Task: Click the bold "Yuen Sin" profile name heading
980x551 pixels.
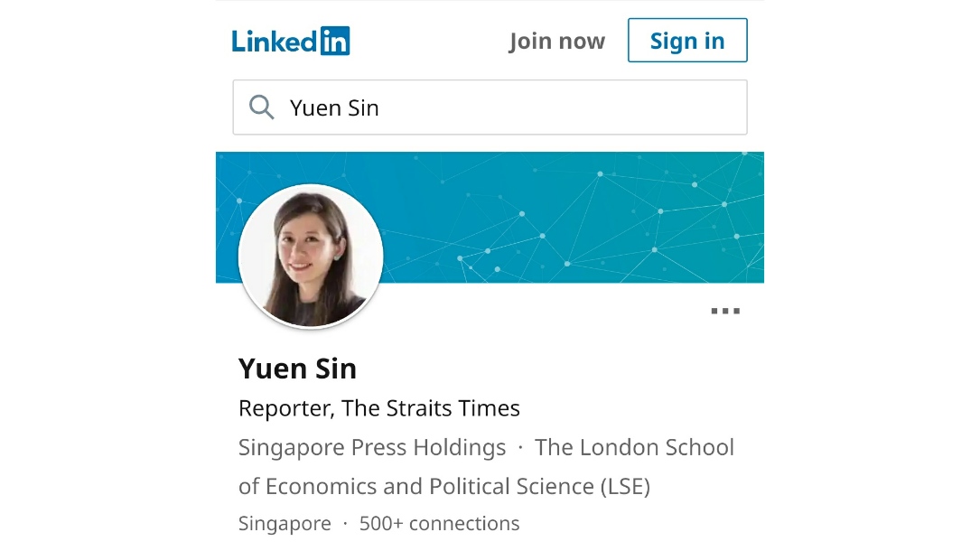Action: tap(297, 369)
